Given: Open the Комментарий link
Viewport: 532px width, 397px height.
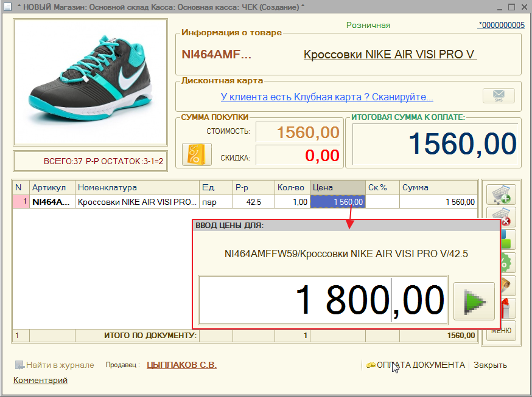Looking at the screenshot, I should pos(40,380).
